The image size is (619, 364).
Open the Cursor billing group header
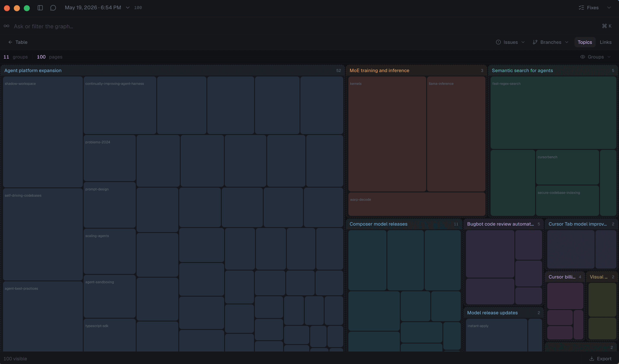[x=565, y=277]
